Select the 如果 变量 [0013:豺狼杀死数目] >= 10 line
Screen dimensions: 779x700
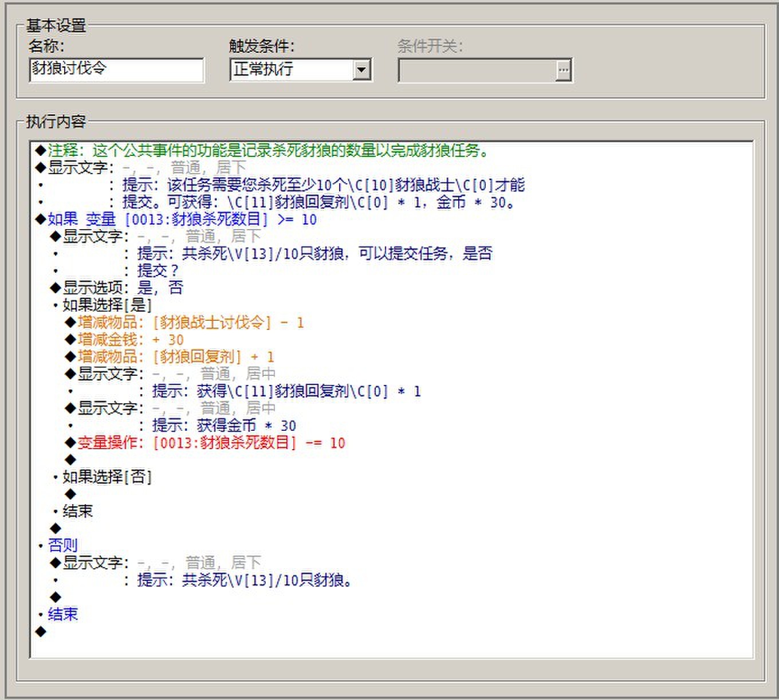click(x=175, y=219)
